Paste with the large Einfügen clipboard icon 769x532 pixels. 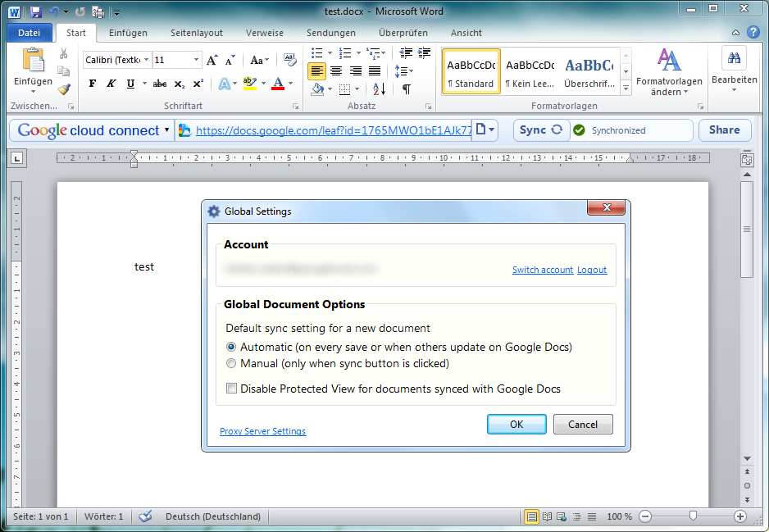34,61
